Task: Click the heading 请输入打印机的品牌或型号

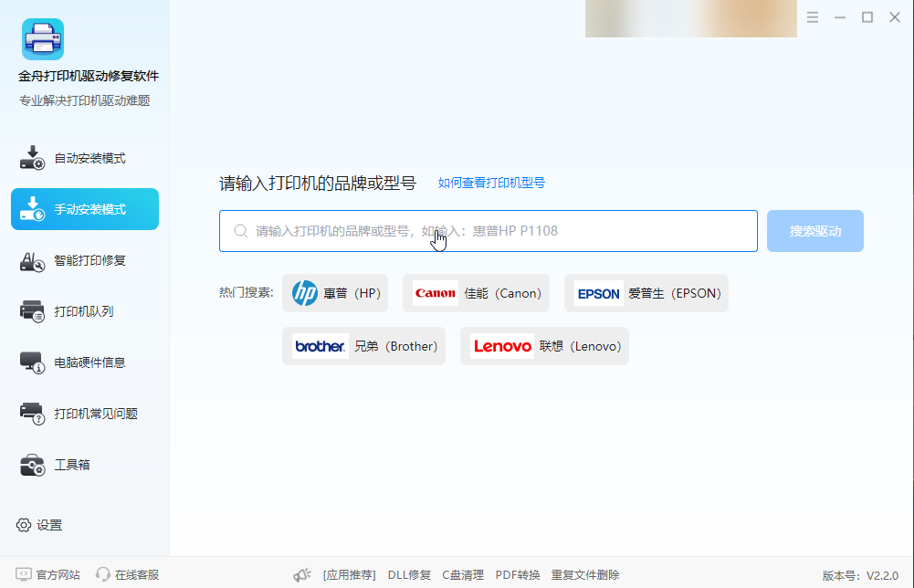Action: (x=318, y=183)
